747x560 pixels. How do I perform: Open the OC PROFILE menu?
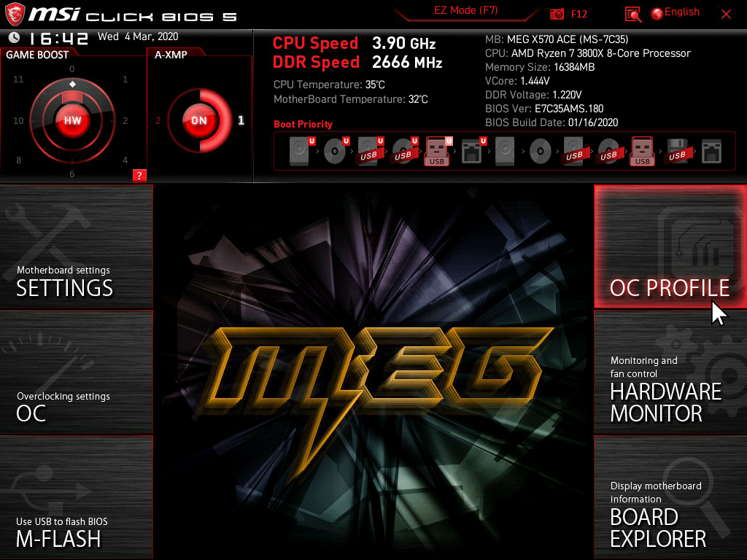point(670,246)
